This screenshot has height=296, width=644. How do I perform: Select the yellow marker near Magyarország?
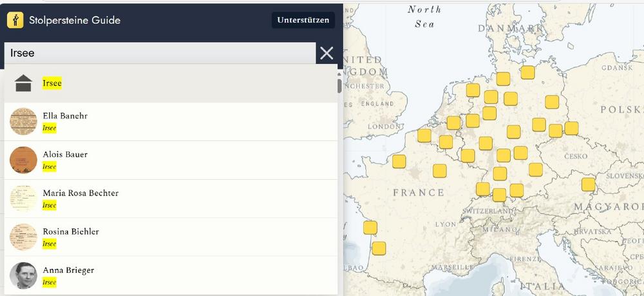pyautogui.click(x=588, y=184)
